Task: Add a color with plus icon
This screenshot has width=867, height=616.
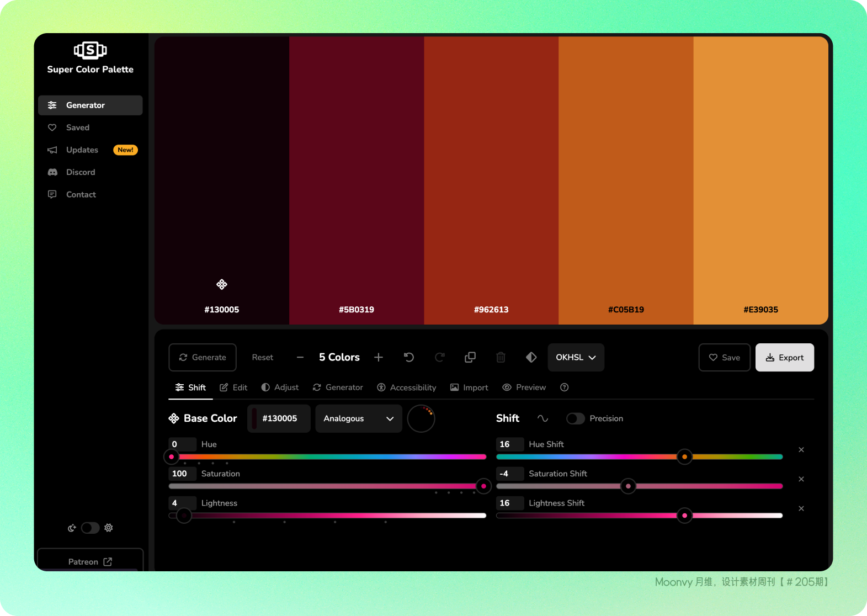Action: point(379,357)
